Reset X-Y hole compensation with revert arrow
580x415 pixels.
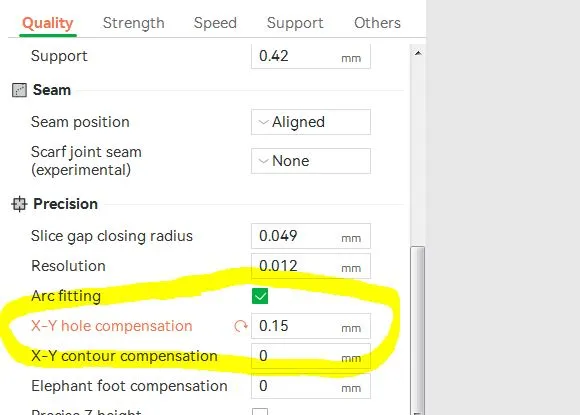[240, 326]
